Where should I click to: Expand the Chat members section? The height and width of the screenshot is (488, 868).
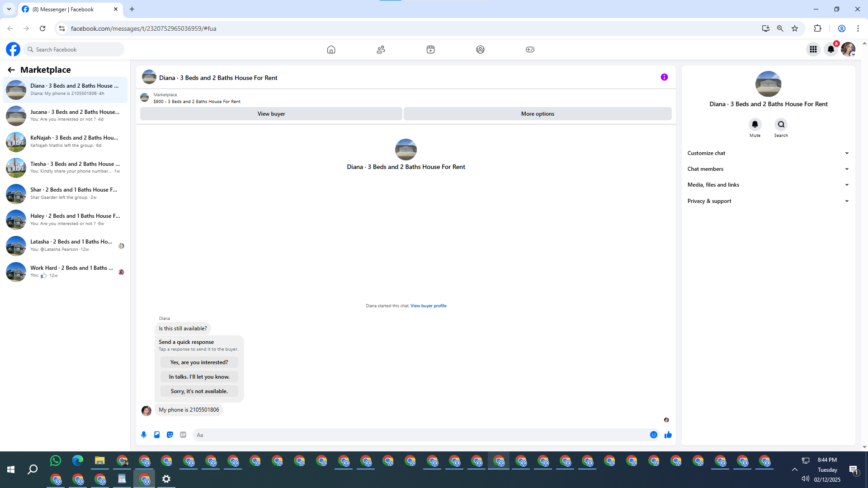point(768,169)
